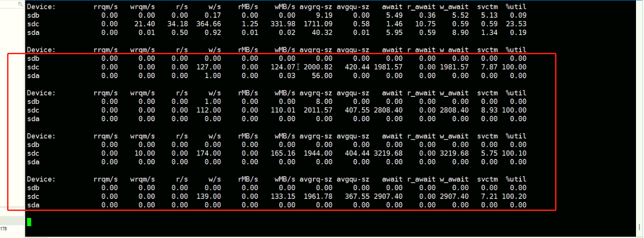Click the 174.00 w/s value for sdc
The height and width of the screenshot is (238, 644).
point(208,153)
